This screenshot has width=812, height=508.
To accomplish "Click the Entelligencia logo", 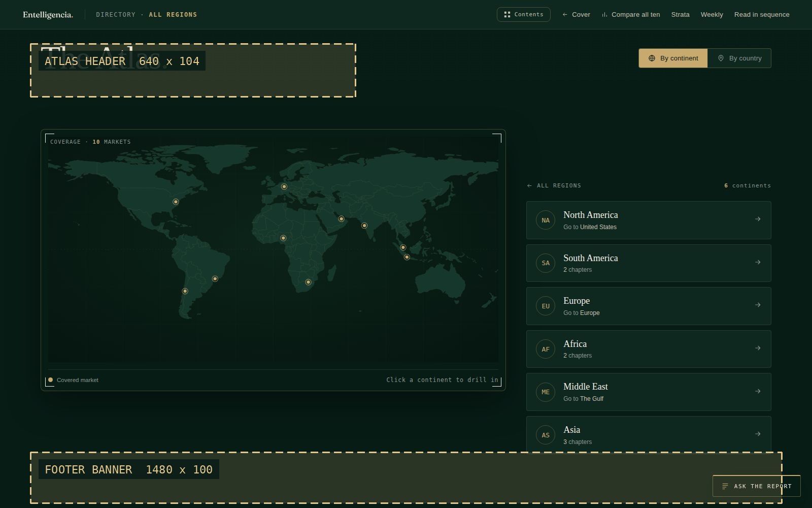I will pyautogui.click(x=48, y=15).
